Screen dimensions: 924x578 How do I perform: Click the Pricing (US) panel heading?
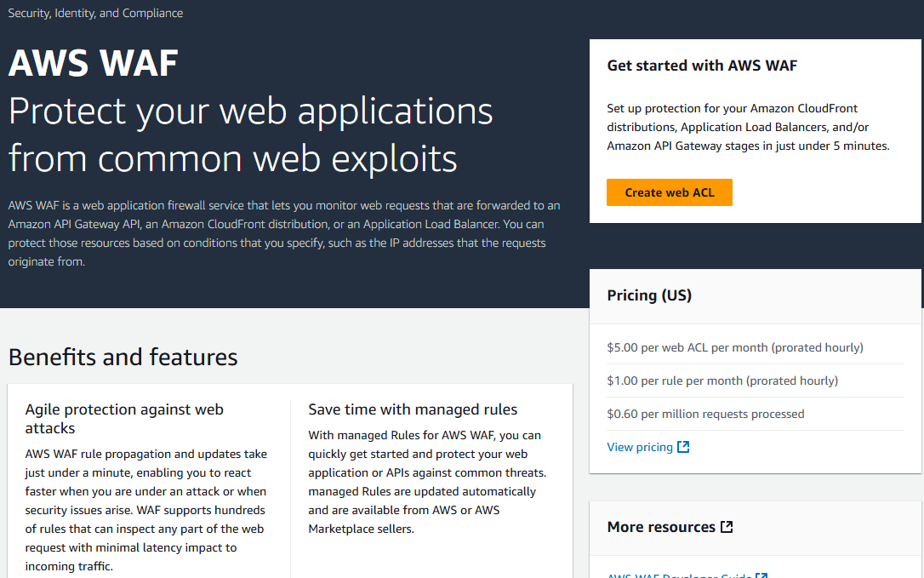pos(649,295)
